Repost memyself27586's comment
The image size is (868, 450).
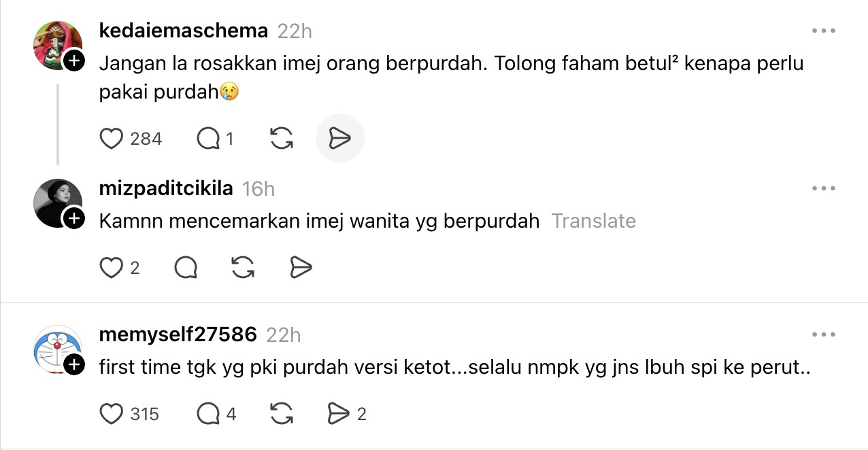pyautogui.click(x=282, y=413)
